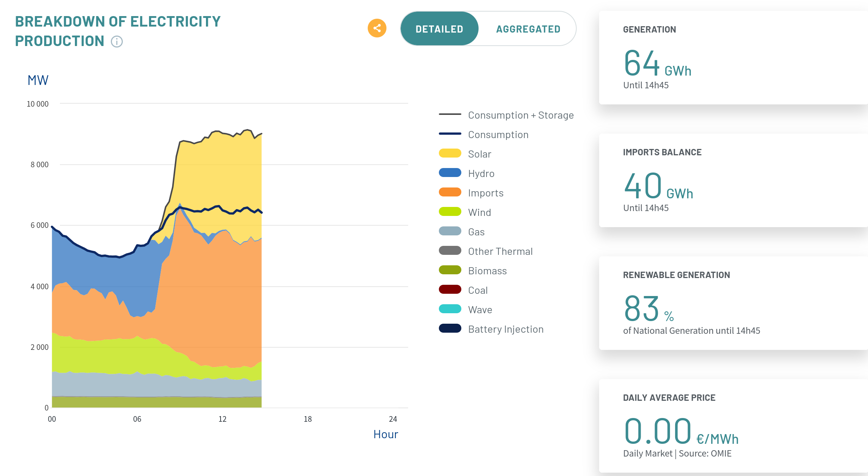Switch to the Aggregated view
This screenshot has width=868, height=476.
(x=528, y=29)
